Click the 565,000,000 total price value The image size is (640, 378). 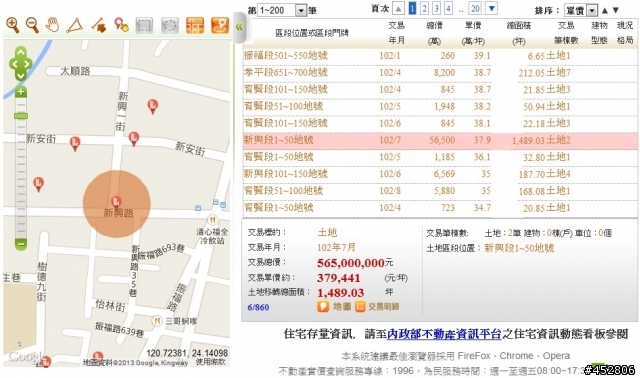tap(351, 263)
